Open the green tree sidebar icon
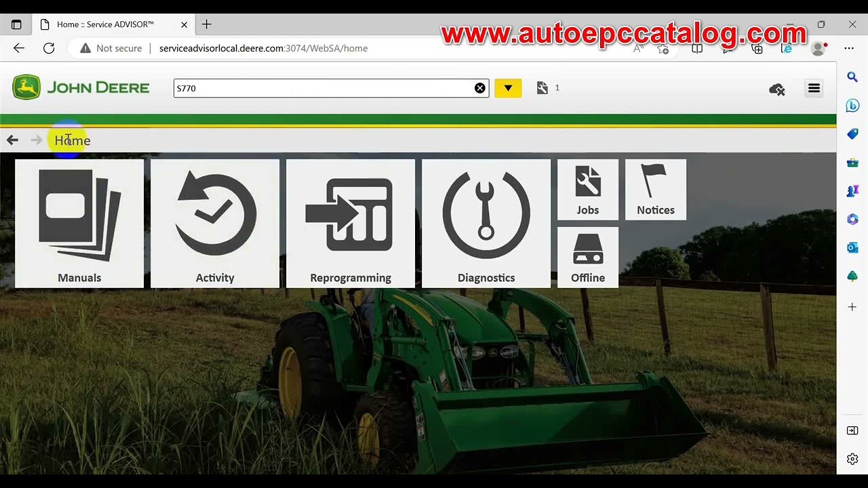 click(852, 277)
